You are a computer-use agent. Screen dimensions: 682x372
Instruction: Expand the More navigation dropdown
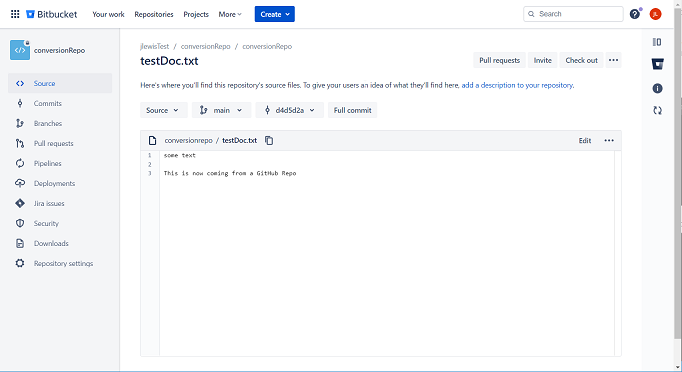click(230, 14)
